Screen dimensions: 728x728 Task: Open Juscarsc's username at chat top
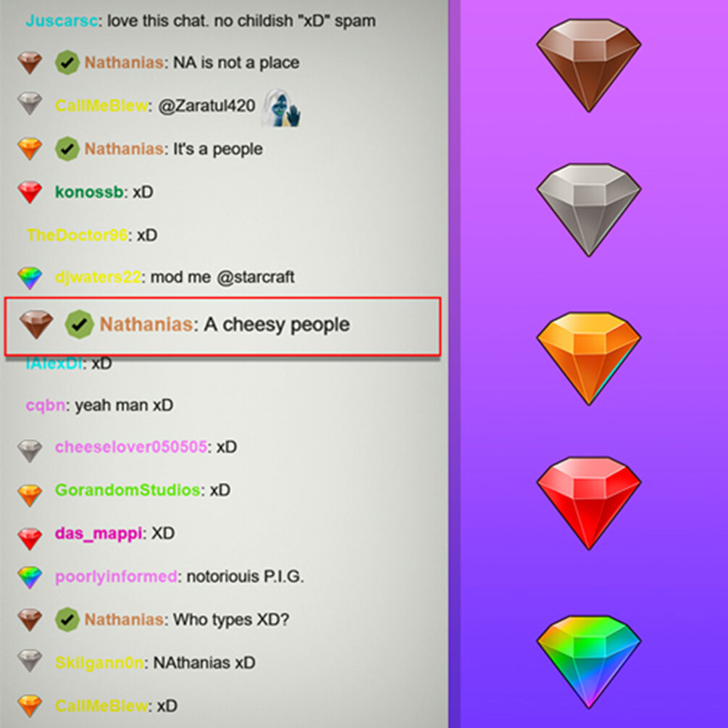click(x=62, y=21)
